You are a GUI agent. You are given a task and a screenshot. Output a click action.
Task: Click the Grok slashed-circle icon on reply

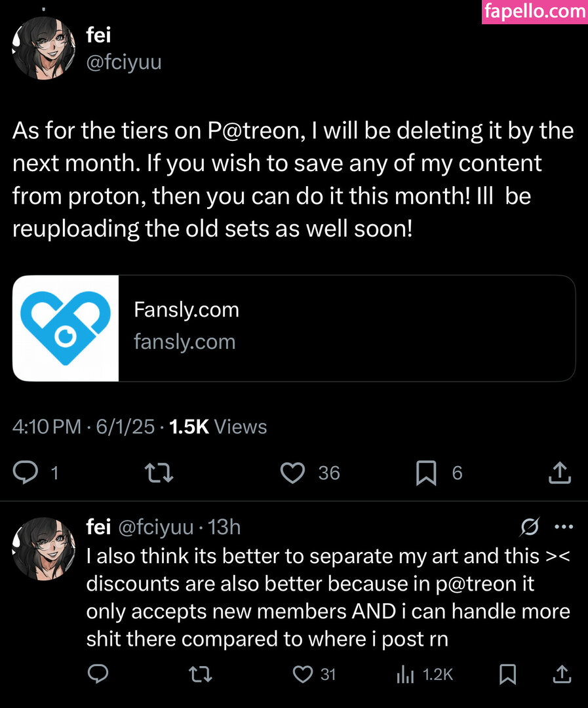(530, 526)
